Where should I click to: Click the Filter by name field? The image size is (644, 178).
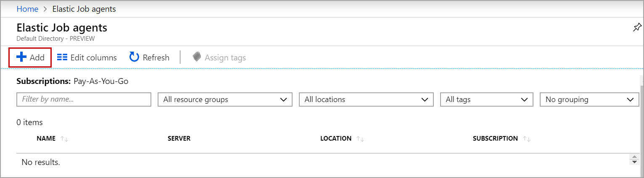coord(84,99)
